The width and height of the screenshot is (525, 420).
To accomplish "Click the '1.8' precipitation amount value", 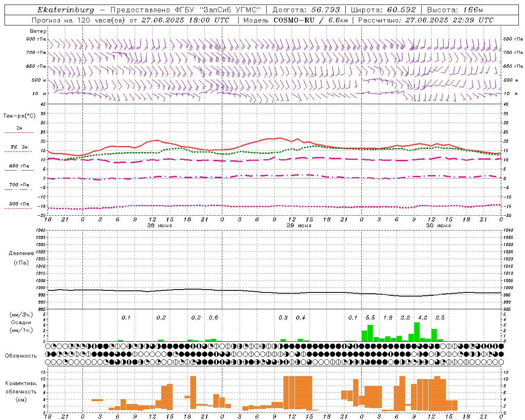I will click(x=388, y=317).
